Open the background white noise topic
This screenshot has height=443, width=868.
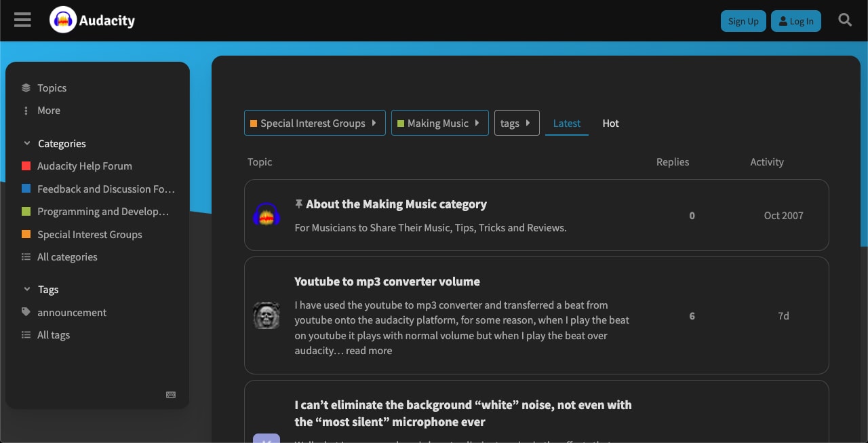[x=463, y=413]
